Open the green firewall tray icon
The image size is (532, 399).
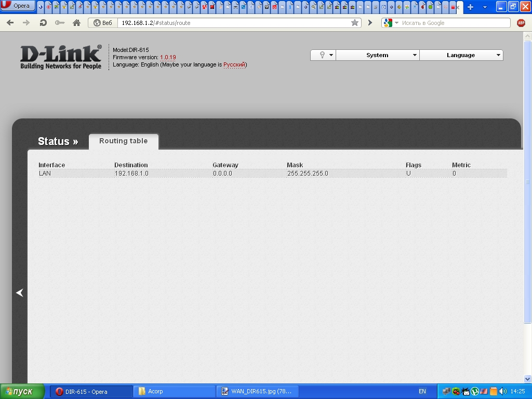tap(456, 392)
